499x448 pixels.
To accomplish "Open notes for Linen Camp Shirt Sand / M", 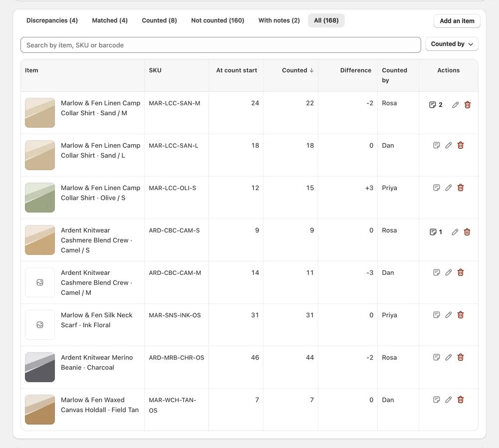I will click(436, 105).
